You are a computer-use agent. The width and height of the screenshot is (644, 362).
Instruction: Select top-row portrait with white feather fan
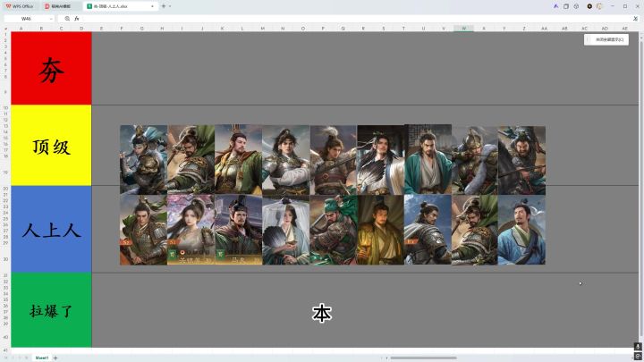point(380,160)
